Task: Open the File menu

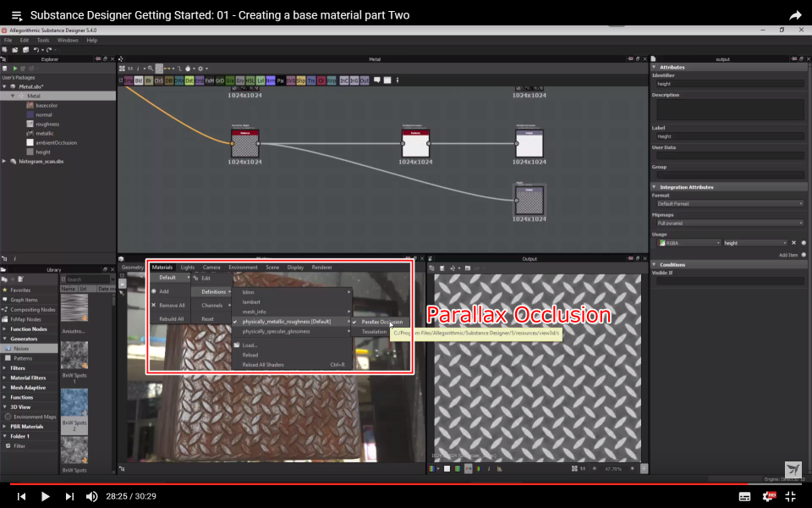Action: [x=8, y=40]
